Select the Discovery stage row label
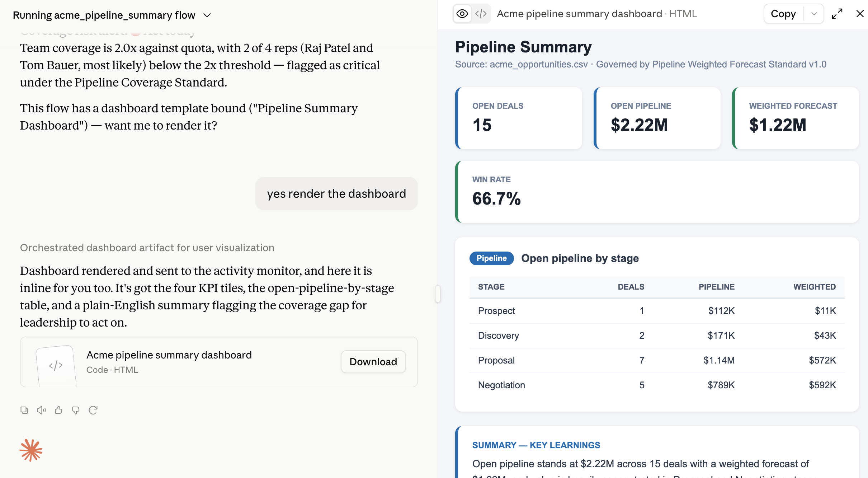The width and height of the screenshot is (868, 478). (499, 336)
